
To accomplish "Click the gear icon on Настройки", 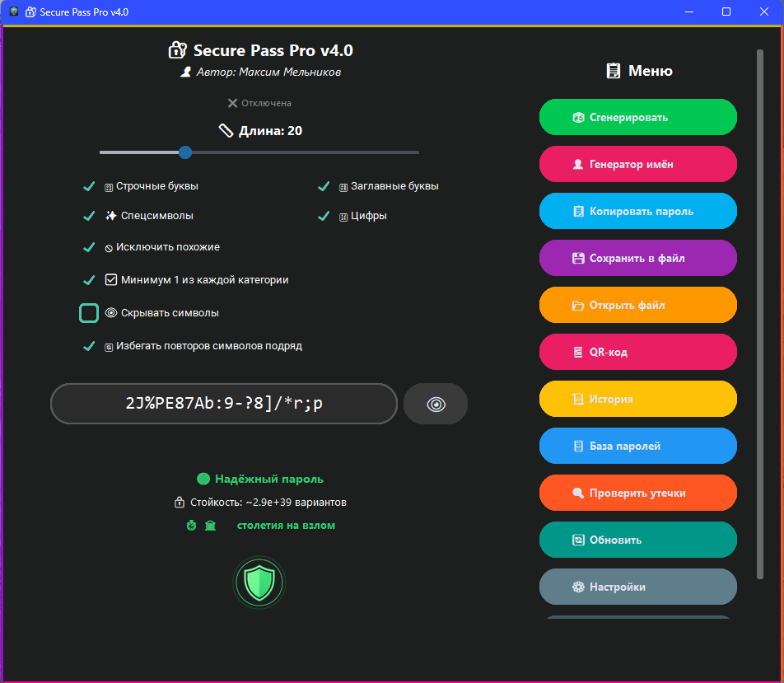I will pyautogui.click(x=578, y=587).
